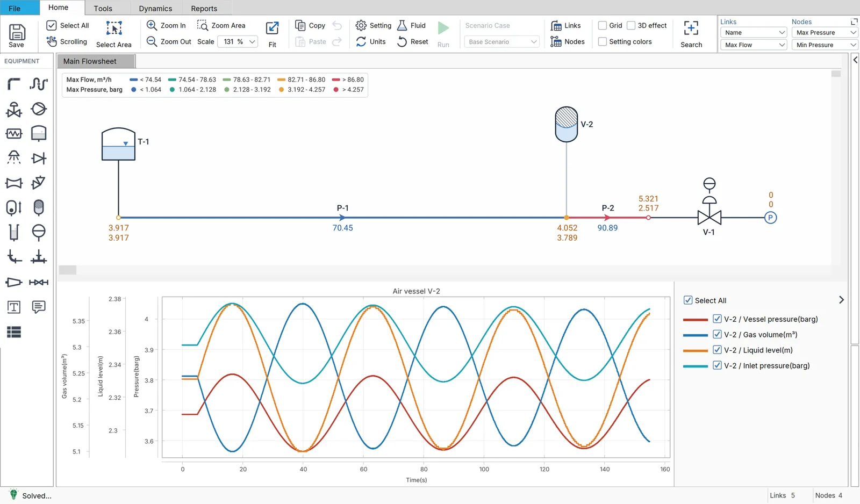
Task: Select the text box tool icon
Action: point(14,307)
